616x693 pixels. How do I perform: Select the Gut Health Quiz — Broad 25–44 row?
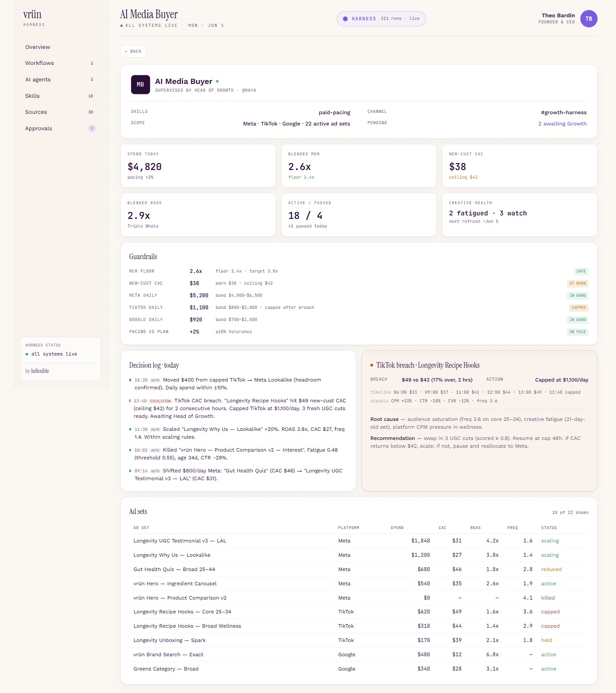point(359,569)
